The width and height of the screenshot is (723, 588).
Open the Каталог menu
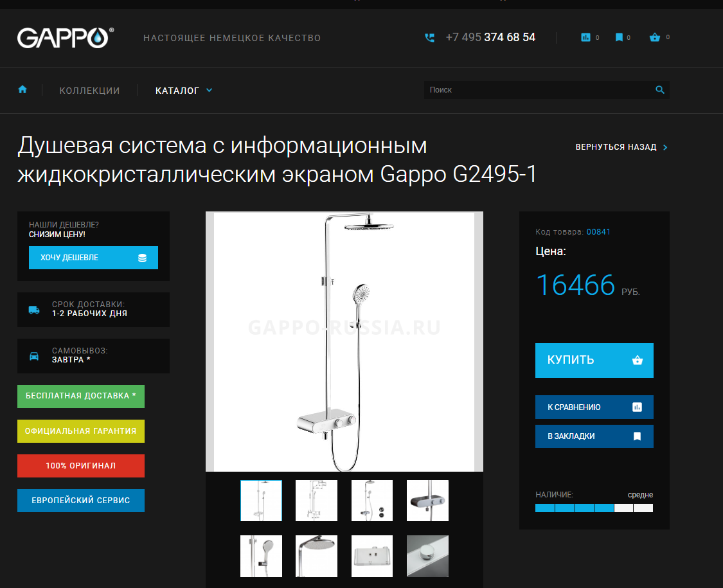[177, 91]
